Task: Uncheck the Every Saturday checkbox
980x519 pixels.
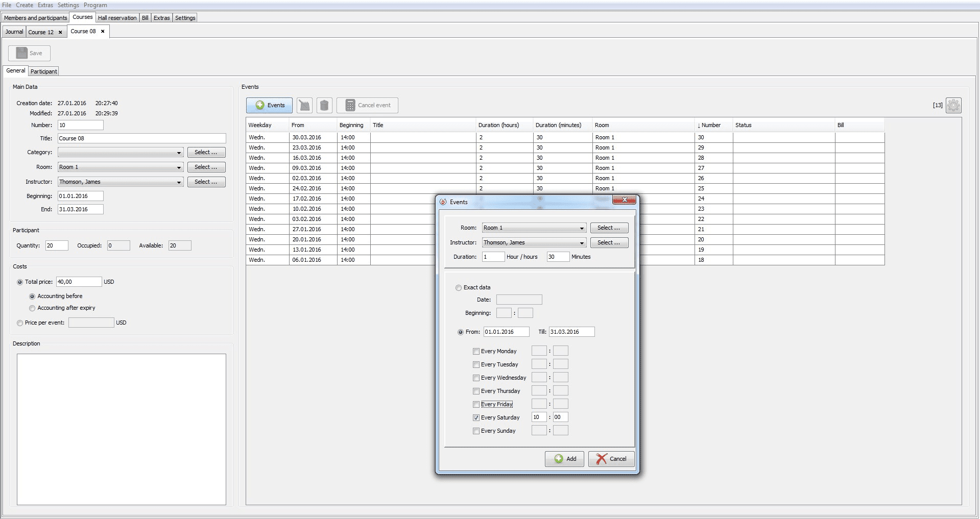Action: (x=476, y=417)
